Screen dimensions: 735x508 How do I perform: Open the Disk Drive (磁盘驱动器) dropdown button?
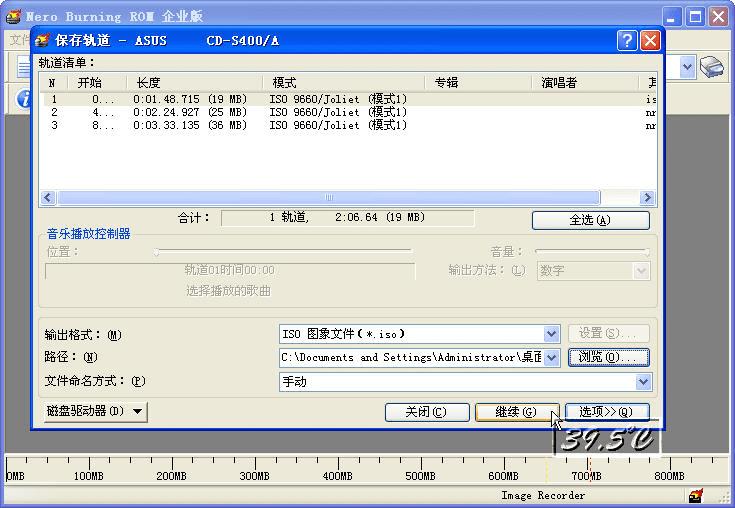coord(96,411)
